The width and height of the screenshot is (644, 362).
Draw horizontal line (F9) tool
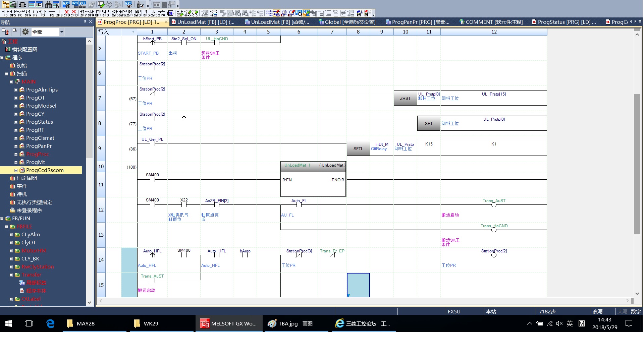tap(52, 13)
